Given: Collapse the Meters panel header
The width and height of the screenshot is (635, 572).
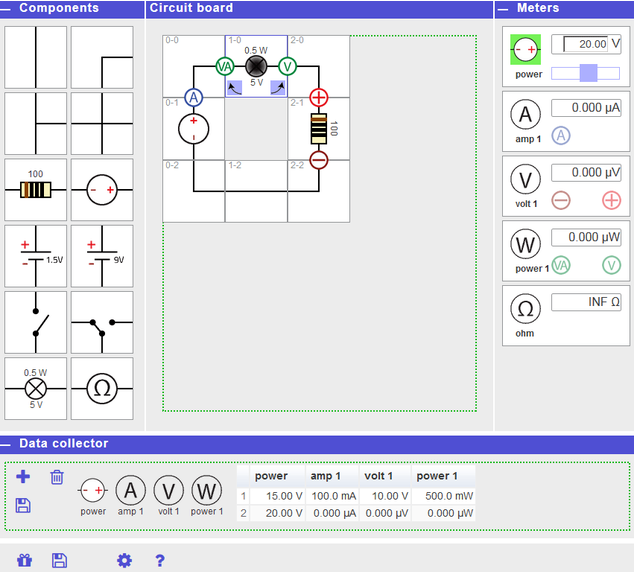Looking at the screenshot, I should click(x=504, y=8).
